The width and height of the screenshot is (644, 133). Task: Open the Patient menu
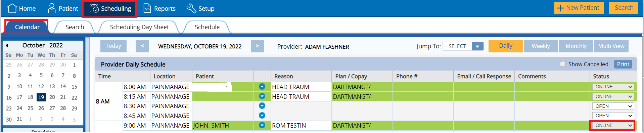(63, 8)
